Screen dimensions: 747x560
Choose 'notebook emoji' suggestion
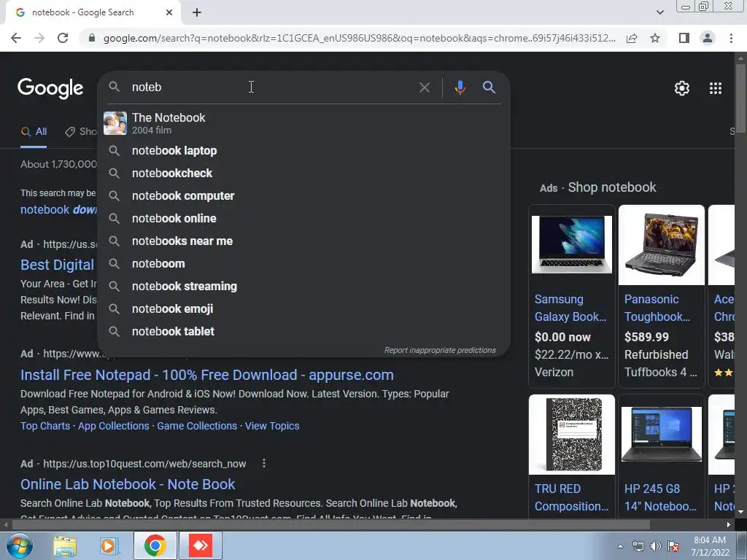coord(304,308)
